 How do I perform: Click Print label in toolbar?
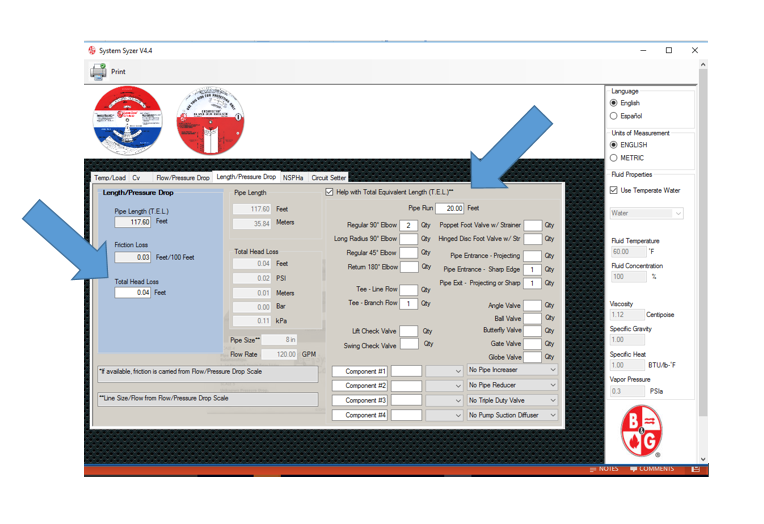pos(118,72)
